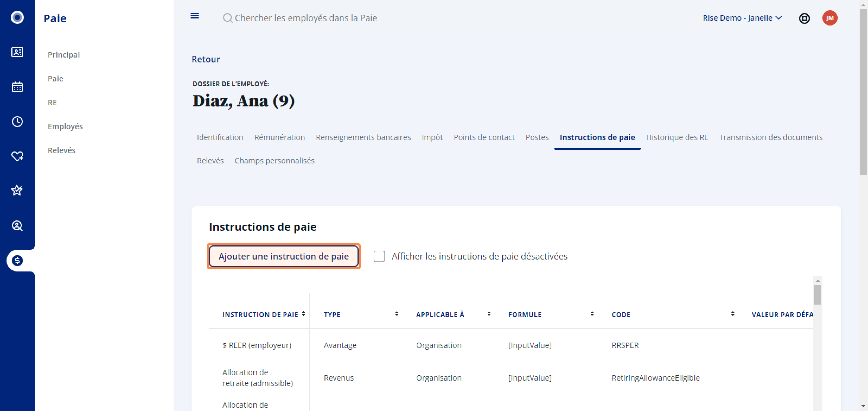Viewport: 868px width, 411px height.
Task: Click the RRSPER code cell
Action: (625, 345)
